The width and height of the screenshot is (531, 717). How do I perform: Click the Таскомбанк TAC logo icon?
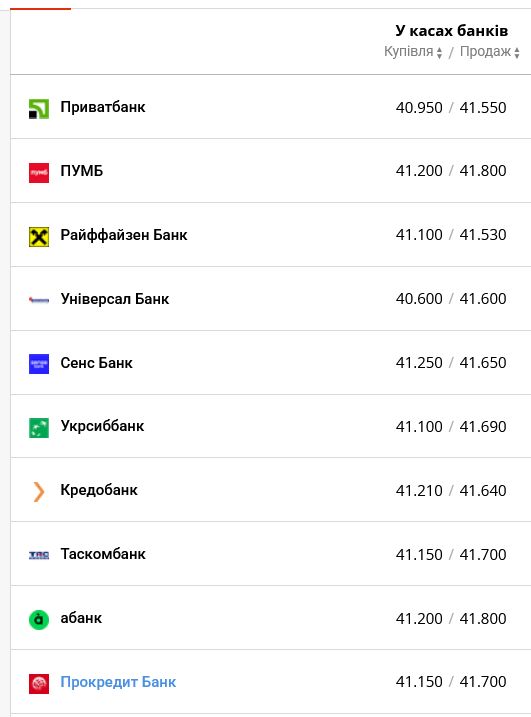(39, 555)
